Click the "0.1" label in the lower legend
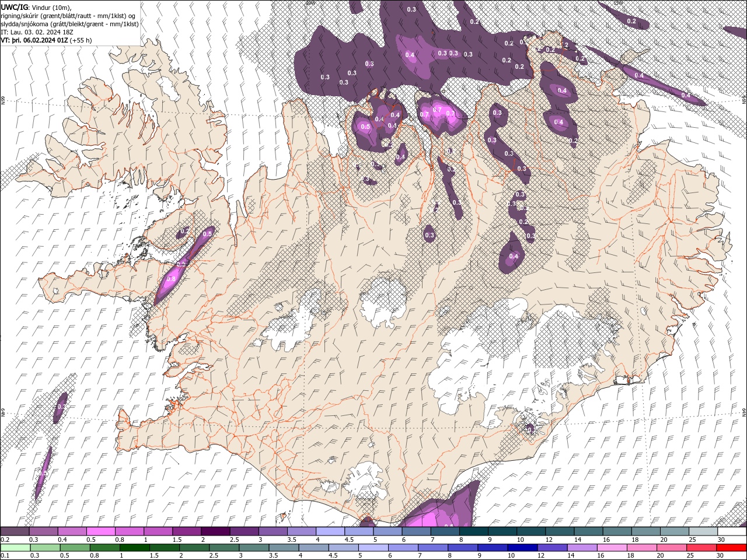This screenshot has height=560, width=747. [5, 555]
